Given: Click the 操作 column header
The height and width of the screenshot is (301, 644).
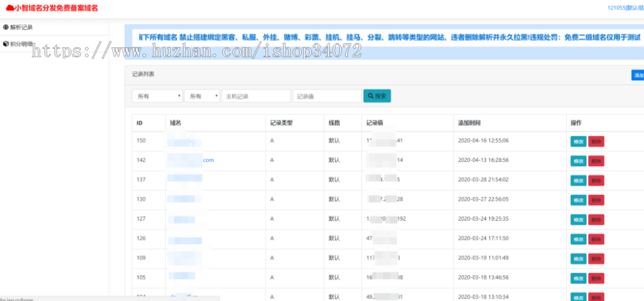Looking at the screenshot, I should coord(576,123).
